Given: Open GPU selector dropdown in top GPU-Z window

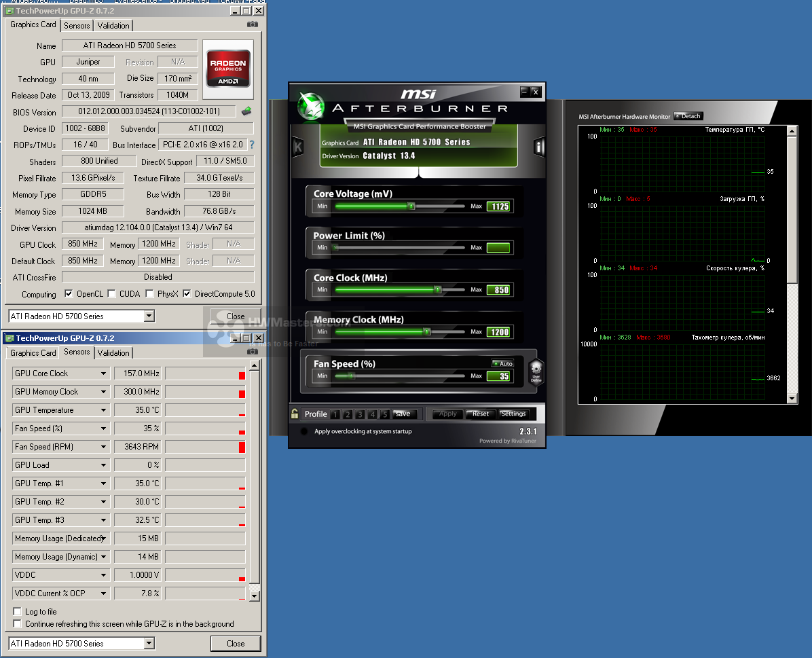Looking at the screenshot, I should click(x=149, y=316).
